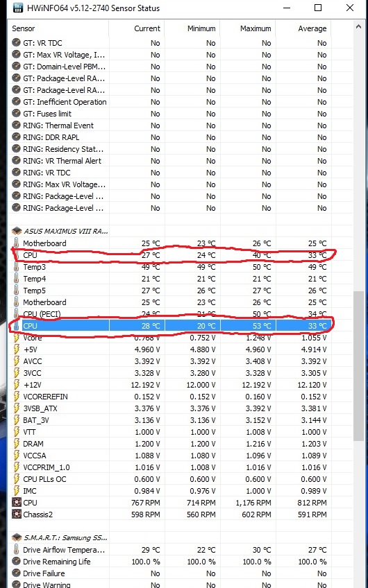The image size is (368, 588).
Task: Click the IMC voltage lightning icon
Action: [16, 491]
